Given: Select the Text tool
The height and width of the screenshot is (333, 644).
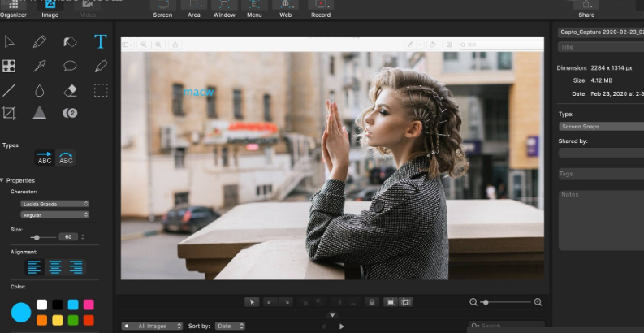Looking at the screenshot, I should point(101,41).
